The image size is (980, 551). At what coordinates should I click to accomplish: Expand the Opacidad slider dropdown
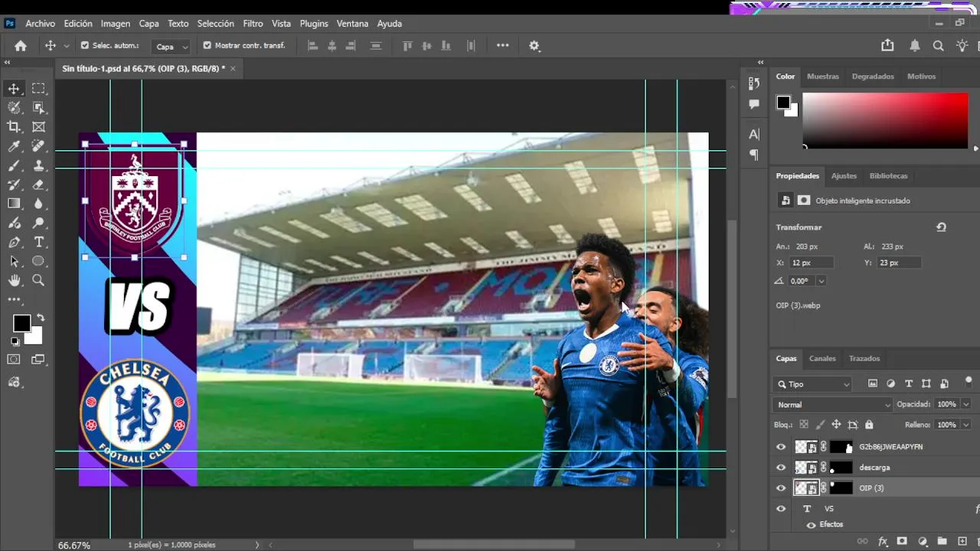(965, 405)
